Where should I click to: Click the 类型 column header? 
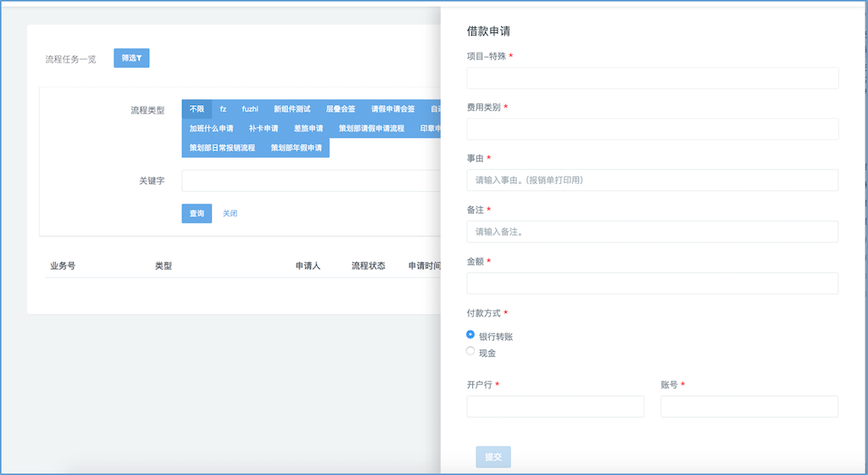point(164,265)
